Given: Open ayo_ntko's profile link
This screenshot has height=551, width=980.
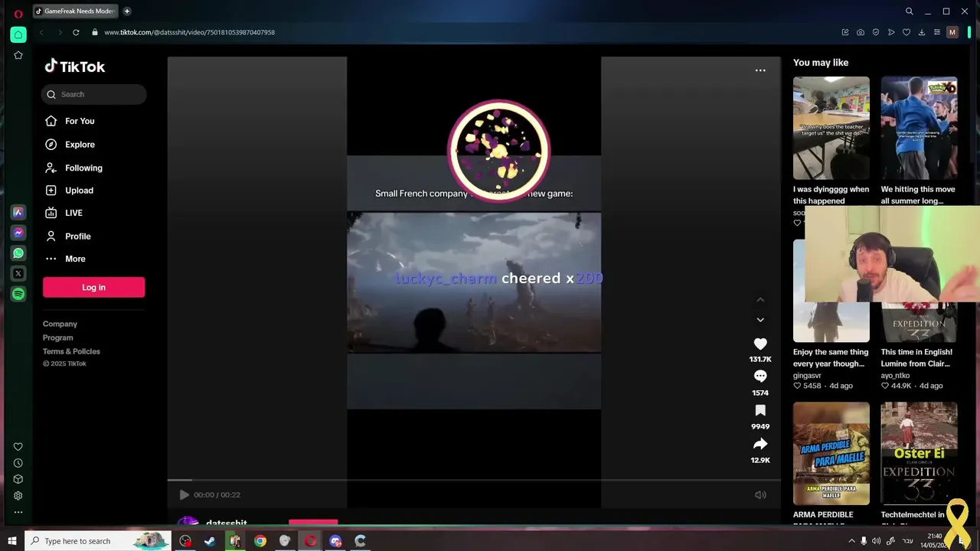Looking at the screenshot, I should pos(895,376).
